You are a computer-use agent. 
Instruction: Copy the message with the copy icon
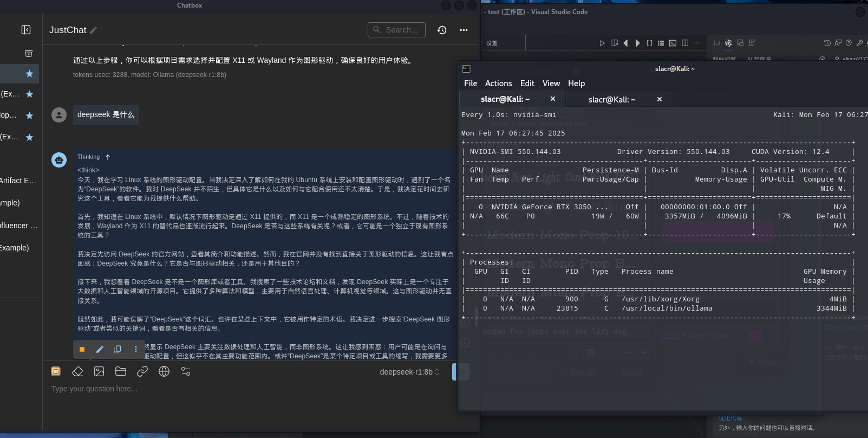pos(118,350)
